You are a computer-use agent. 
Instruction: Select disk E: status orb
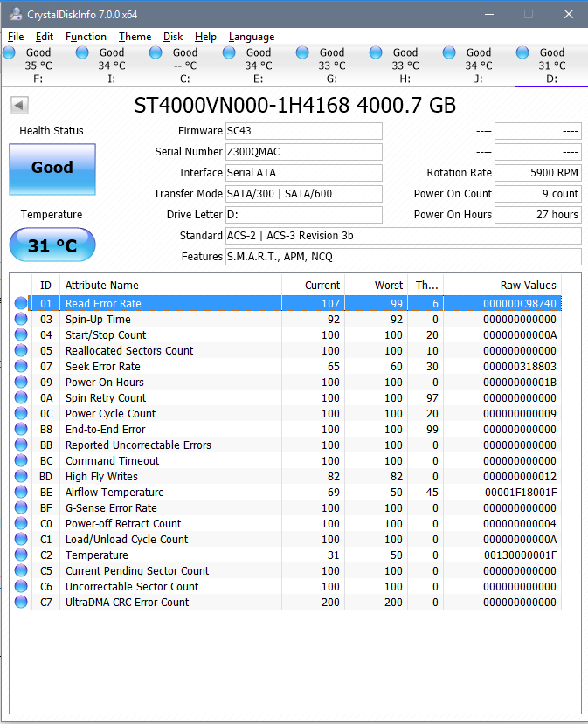[x=229, y=52]
